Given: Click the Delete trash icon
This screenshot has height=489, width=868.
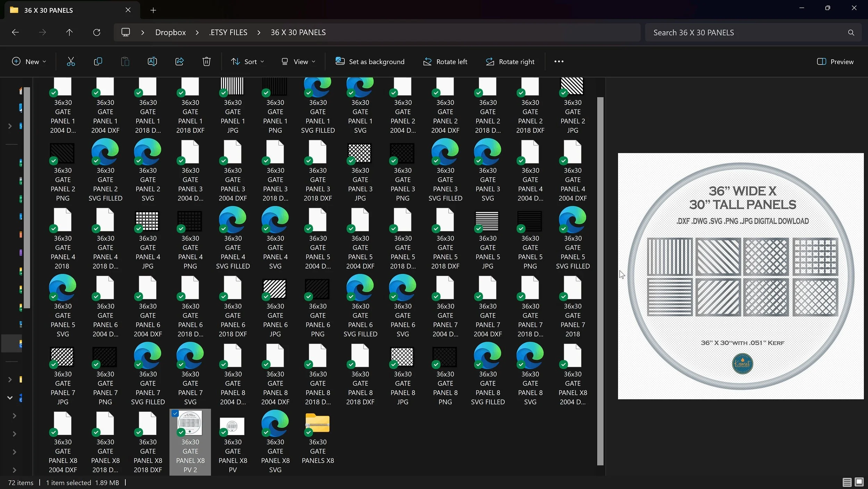Looking at the screenshot, I should click(x=207, y=62).
